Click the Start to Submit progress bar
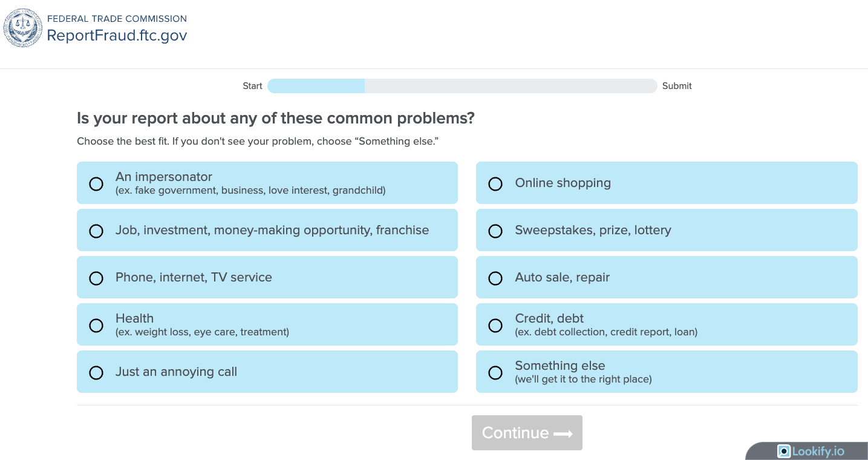This screenshot has height=460, width=868. pyautogui.click(x=462, y=86)
